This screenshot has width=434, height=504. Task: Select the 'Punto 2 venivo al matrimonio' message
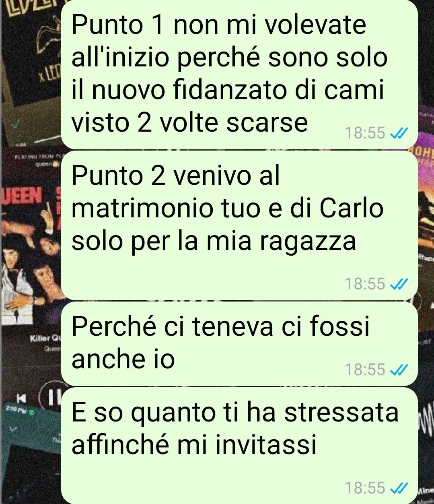pyautogui.click(x=239, y=225)
